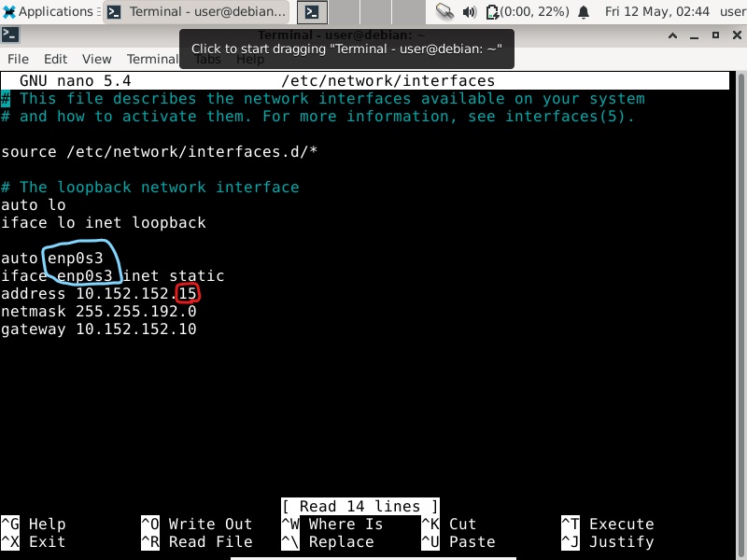Viewport: 747px width, 560px height.
Task: Maximize the terminal window
Action: [x=713, y=35]
